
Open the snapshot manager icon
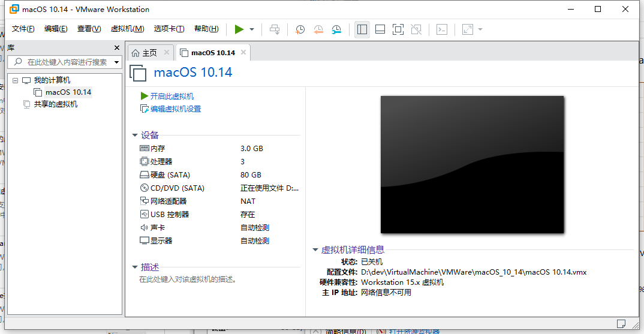click(x=336, y=29)
